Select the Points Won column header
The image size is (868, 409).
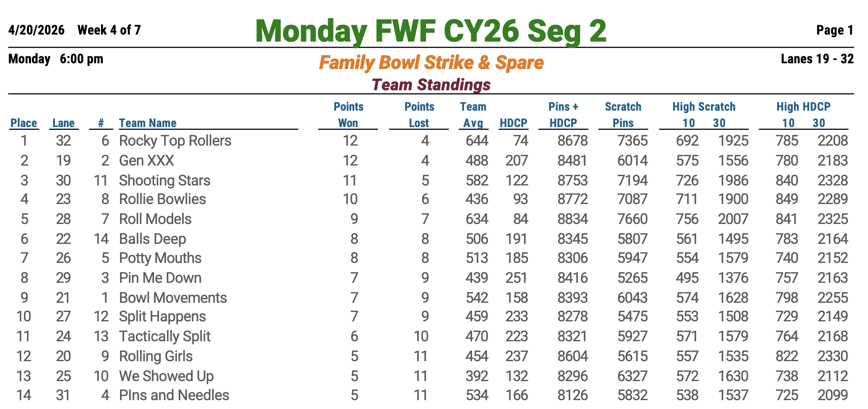pos(348,115)
